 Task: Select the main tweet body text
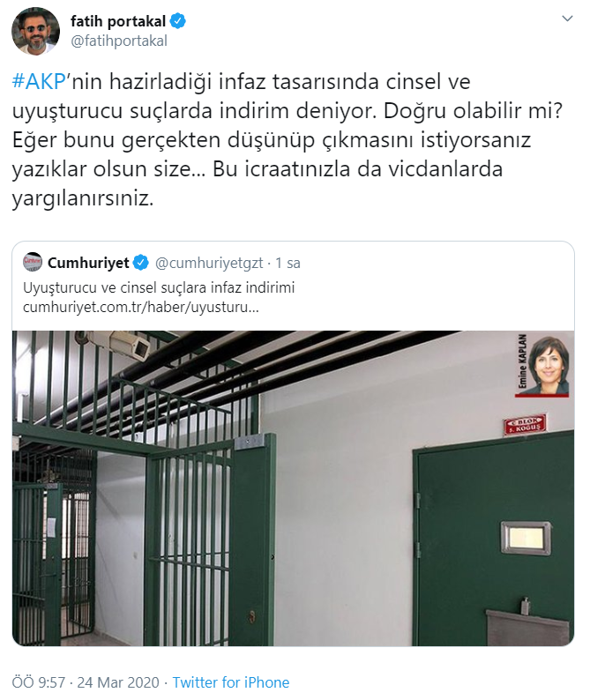pos(287,139)
